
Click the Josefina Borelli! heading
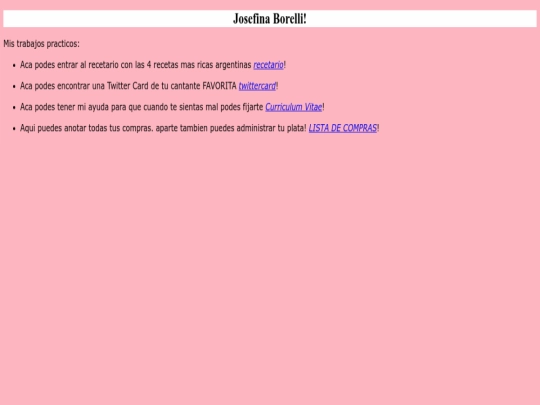point(270,19)
